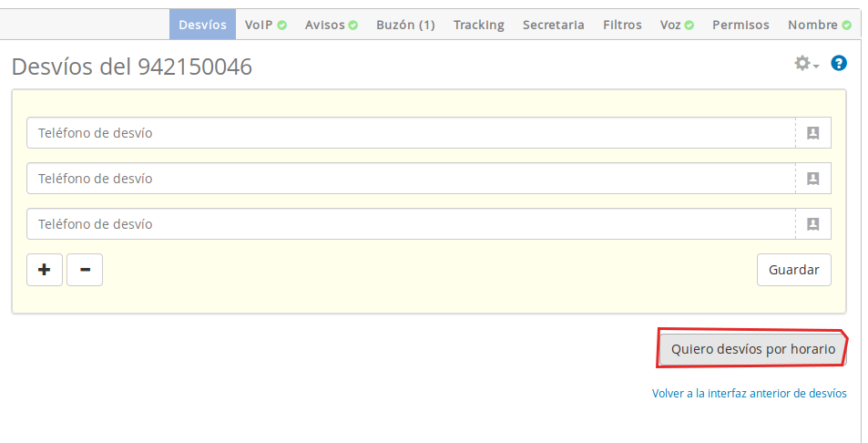Image resolution: width=868 pixels, height=443 pixels.
Task: Open contact picker for second forwarding phone field
Action: point(812,179)
